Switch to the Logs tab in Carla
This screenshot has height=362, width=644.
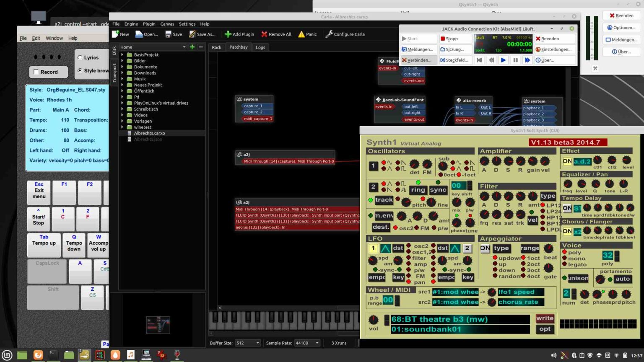coord(260,47)
